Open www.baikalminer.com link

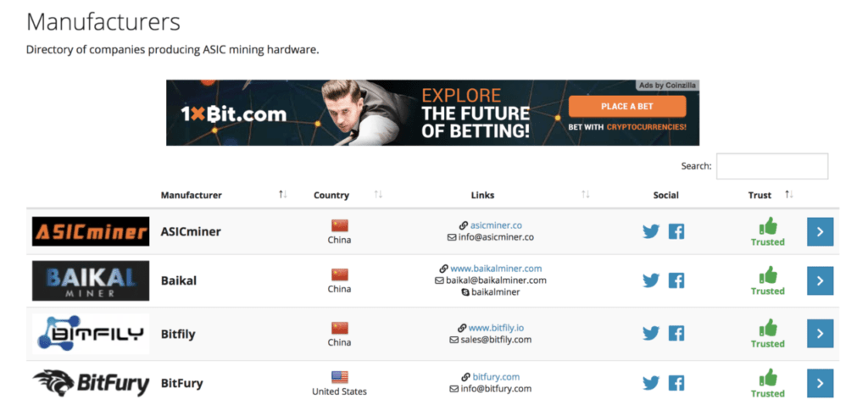[496, 269]
